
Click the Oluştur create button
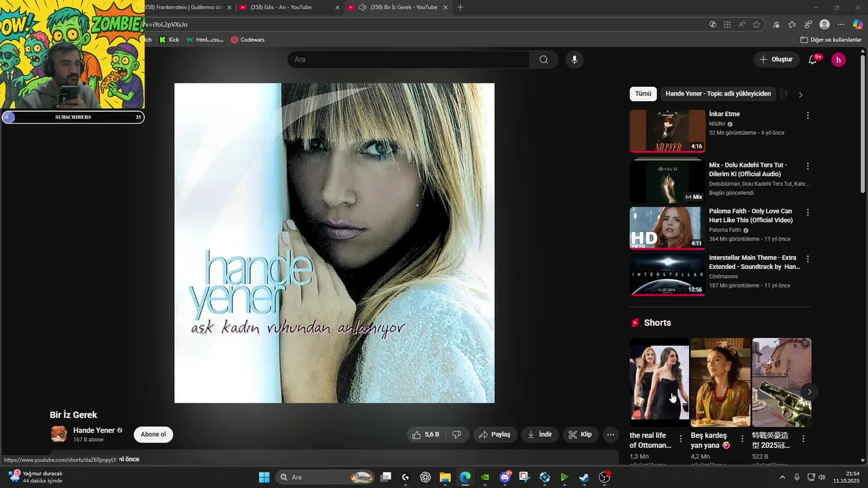tap(776, 60)
